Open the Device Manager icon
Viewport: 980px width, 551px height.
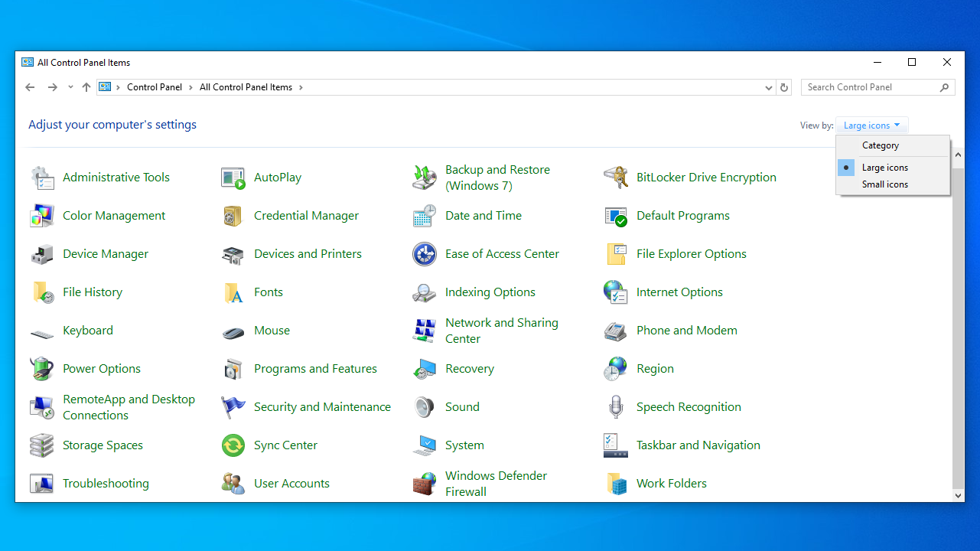[42, 254]
